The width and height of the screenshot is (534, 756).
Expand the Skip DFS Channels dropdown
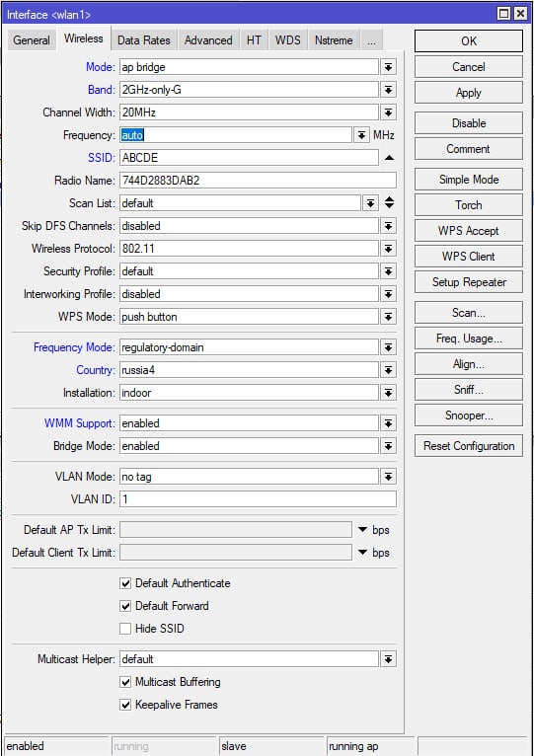(x=388, y=226)
